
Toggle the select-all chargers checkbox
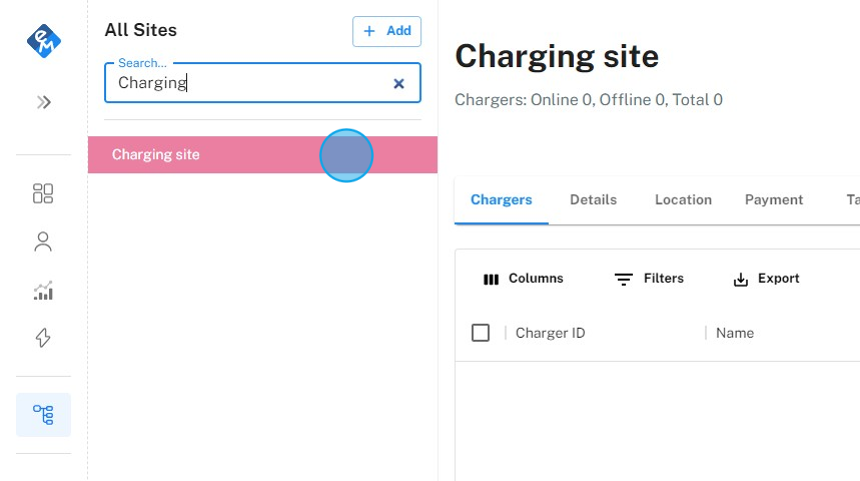[481, 333]
